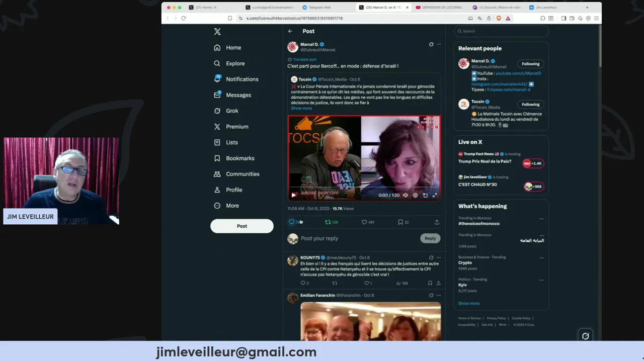Image resolution: width=644 pixels, height=362 pixels.
Task: Click the white Post button
Action: (x=242, y=226)
